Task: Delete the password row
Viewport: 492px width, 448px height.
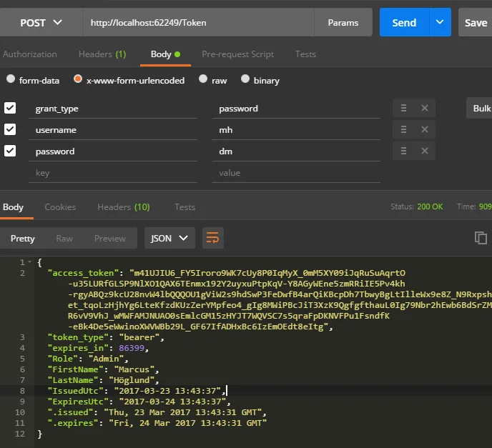Action: [x=425, y=151]
